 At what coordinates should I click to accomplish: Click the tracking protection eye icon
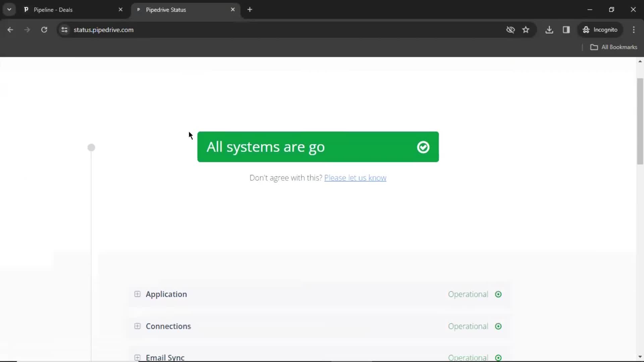coord(511,30)
